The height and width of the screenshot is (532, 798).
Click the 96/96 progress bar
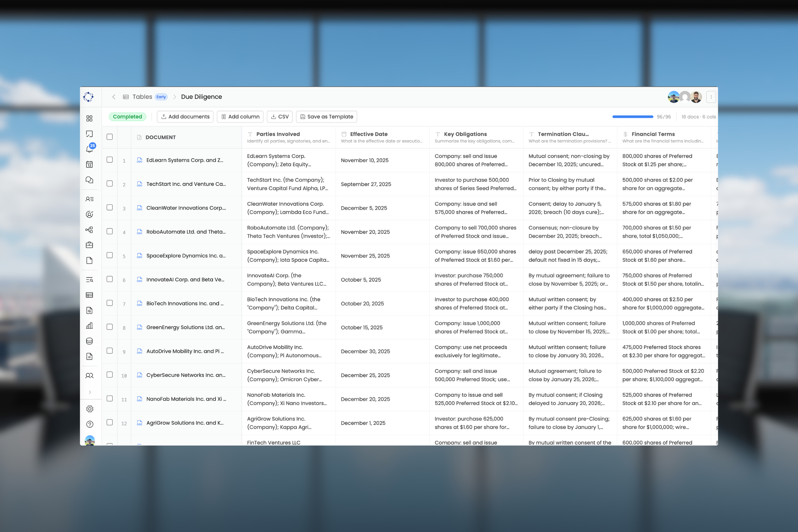[x=633, y=117]
